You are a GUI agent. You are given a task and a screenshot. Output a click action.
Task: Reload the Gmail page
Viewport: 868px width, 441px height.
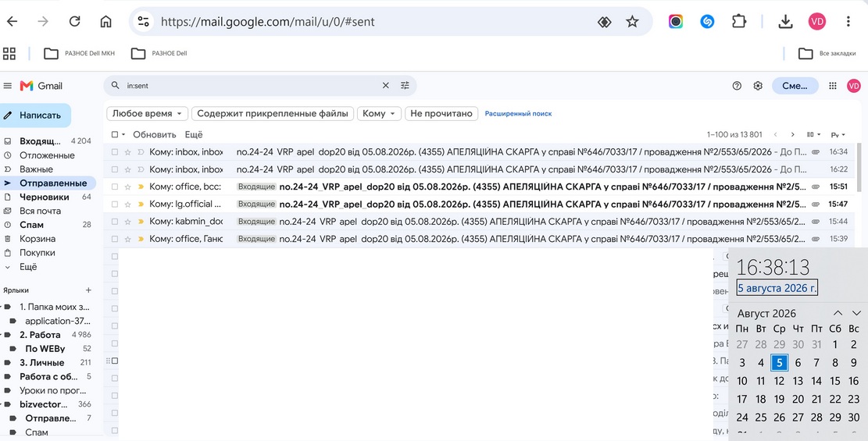pyautogui.click(x=74, y=22)
